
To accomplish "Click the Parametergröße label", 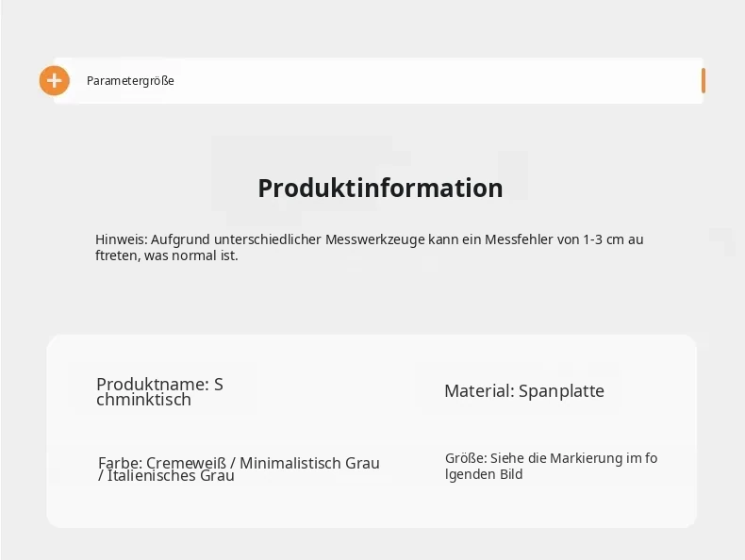I will pyautogui.click(x=130, y=81).
